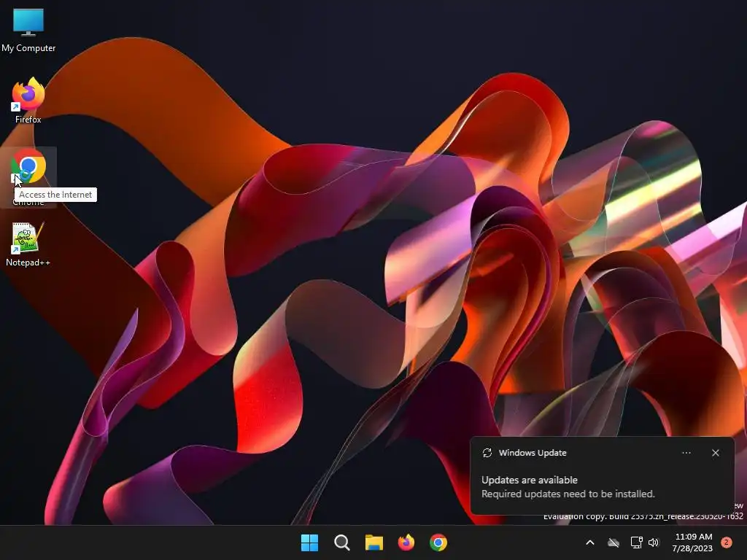Open the Windows Start menu
The width and height of the screenshot is (747, 560).
[309, 542]
